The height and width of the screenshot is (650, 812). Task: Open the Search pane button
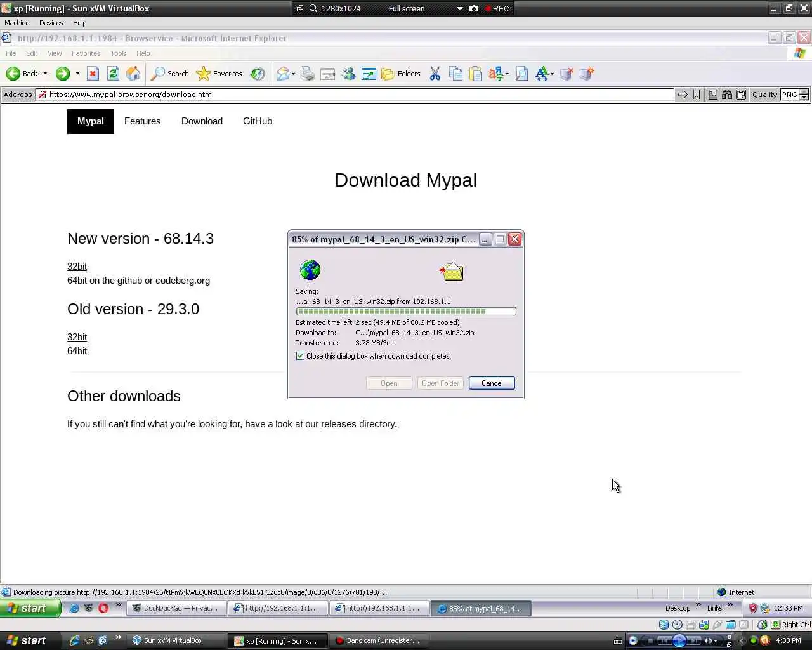(x=169, y=74)
